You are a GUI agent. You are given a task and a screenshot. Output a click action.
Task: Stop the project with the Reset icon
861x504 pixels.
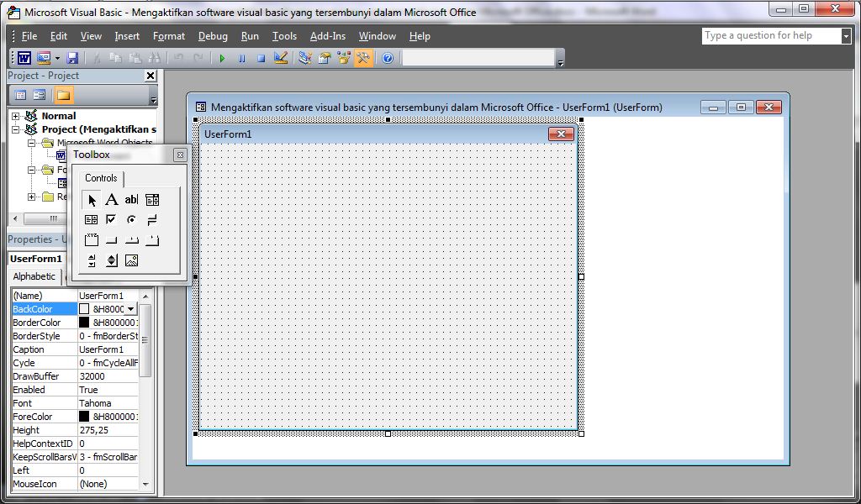point(261,57)
